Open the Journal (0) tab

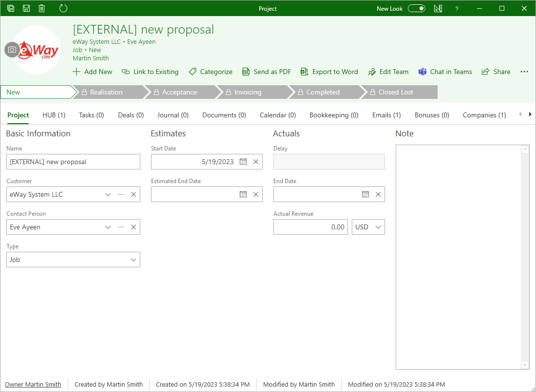173,115
